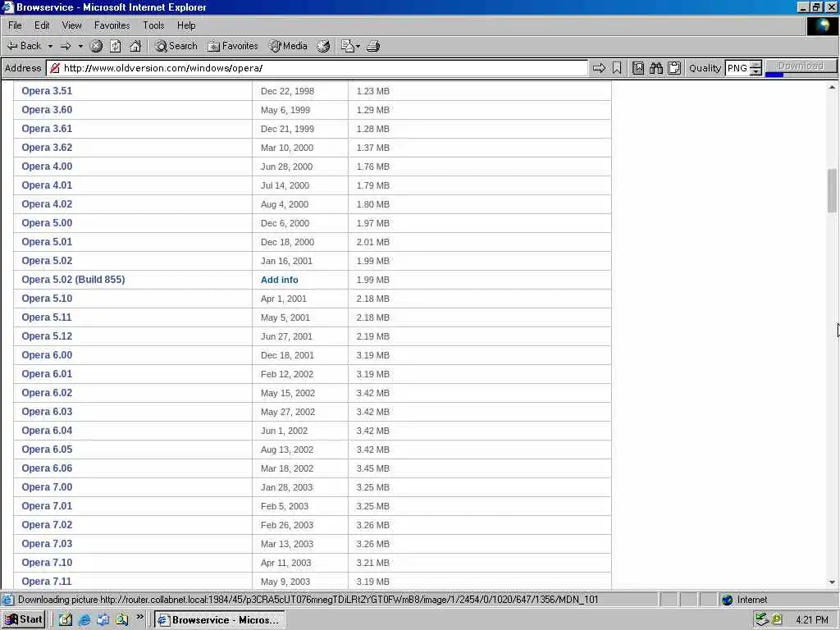Click the Forward arrow in the toolbar

(66, 46)
